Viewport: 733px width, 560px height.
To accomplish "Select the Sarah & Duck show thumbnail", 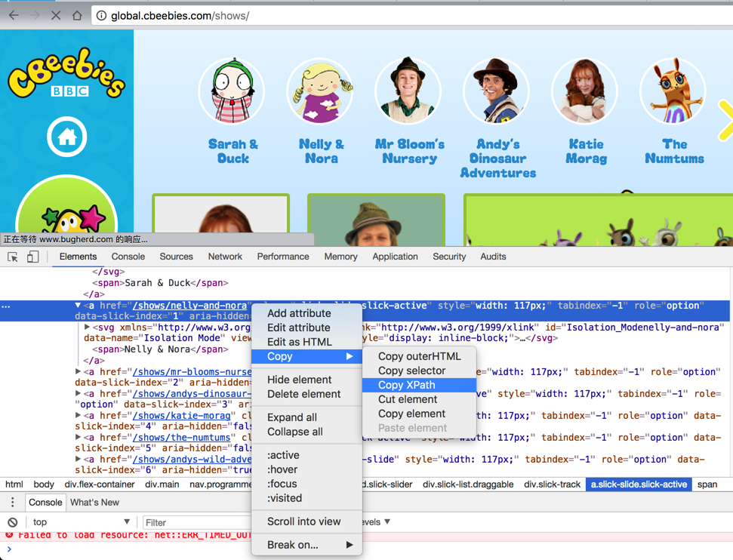I will [x=232, y=91].
